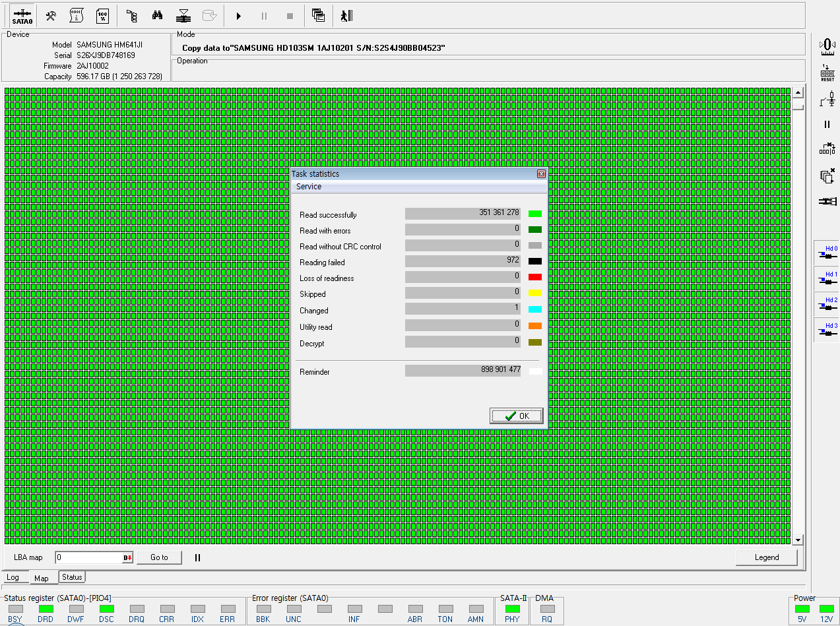The height and width of the screenshot is (626, 840).
Task: Click the Read with errors dark green swatch
Action: tap(535, 230)
